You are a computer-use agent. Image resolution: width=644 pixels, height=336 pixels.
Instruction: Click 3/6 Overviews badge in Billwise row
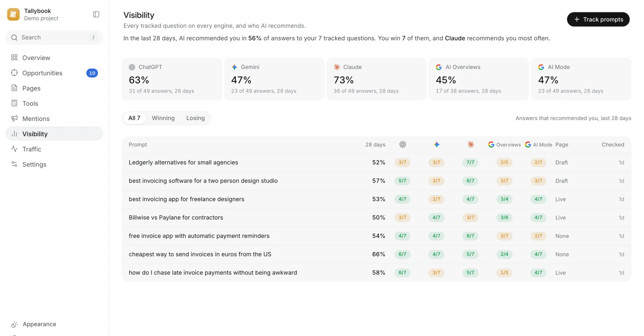click(x=504, y=218)
